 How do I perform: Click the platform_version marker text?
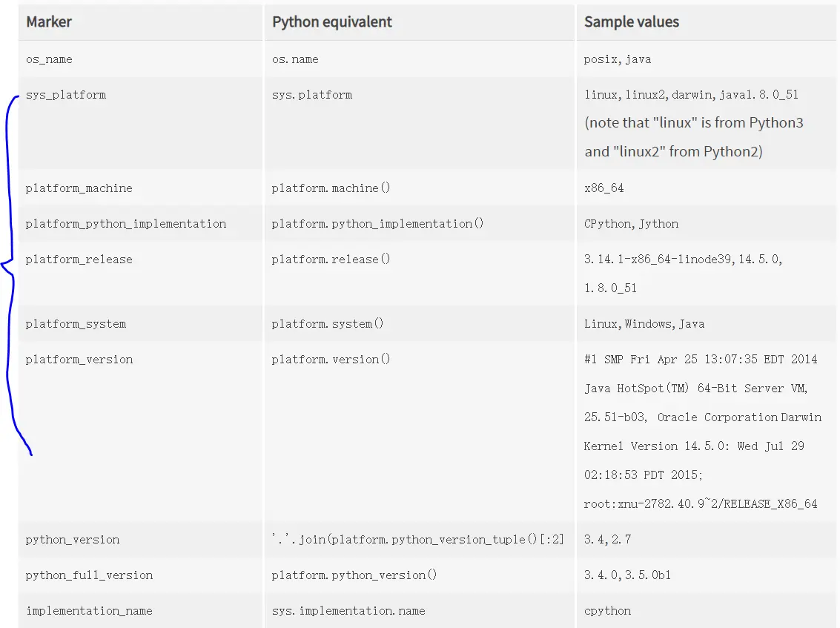79,360
